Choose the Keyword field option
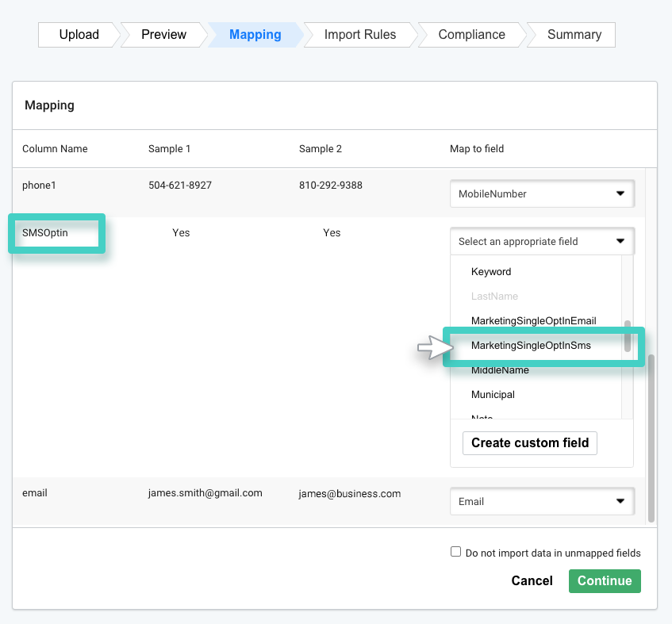 491,271
